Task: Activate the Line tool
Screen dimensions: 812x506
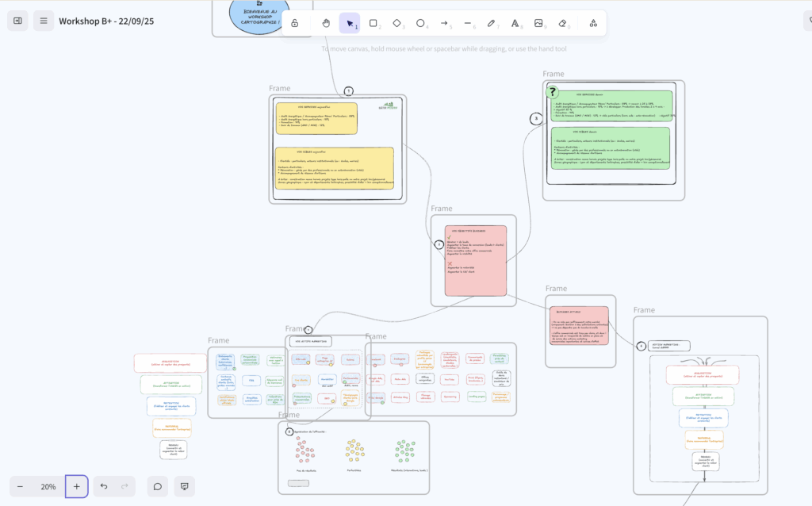Action: click(467, 24)
